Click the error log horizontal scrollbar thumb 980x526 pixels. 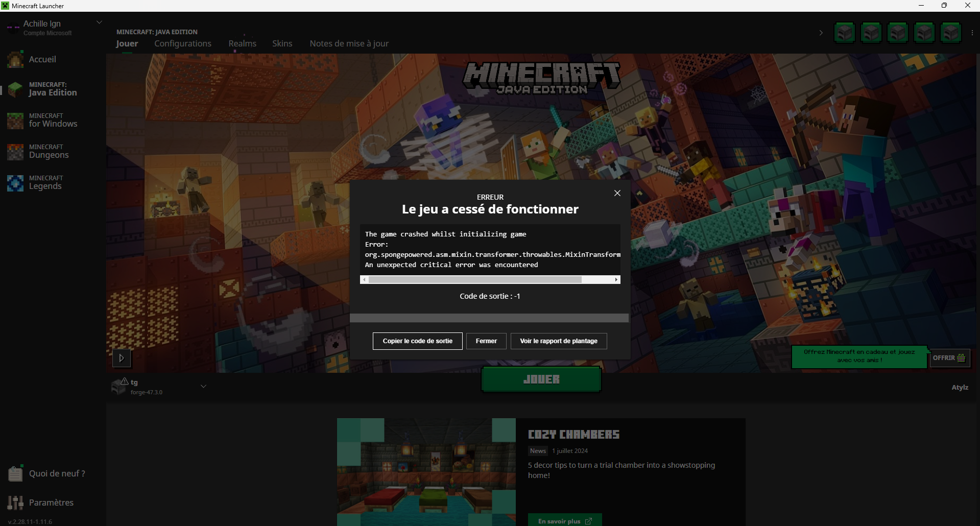475,280
